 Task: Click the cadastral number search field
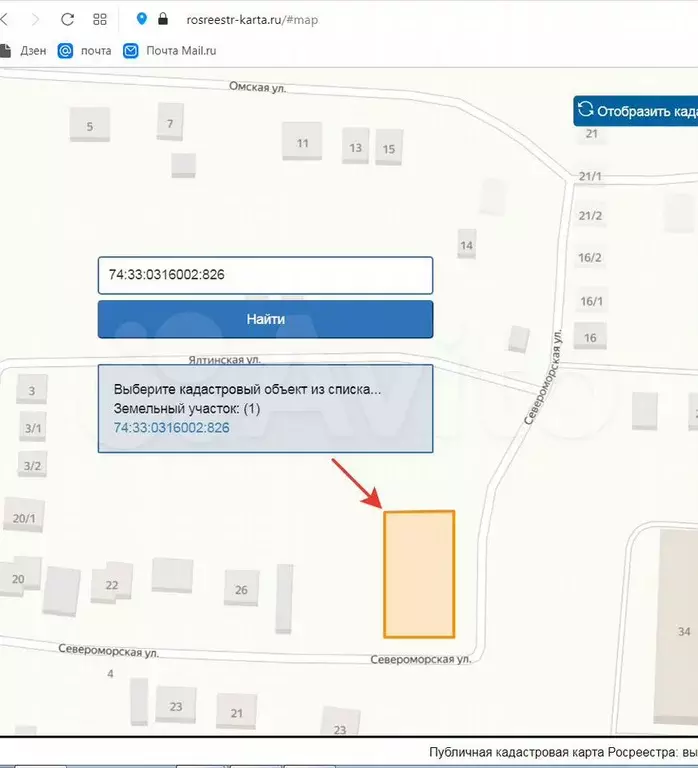[x=265, y=275]
